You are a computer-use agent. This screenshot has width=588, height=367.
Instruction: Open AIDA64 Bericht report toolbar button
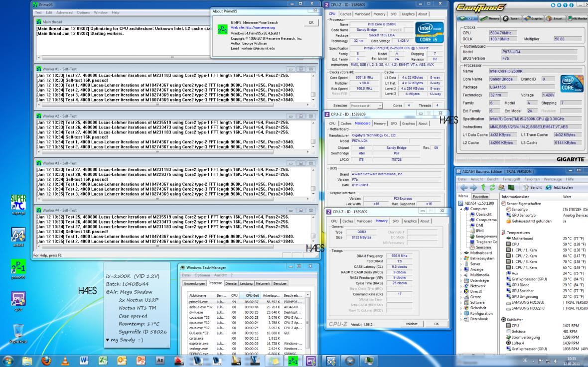(x=532, y=187)
